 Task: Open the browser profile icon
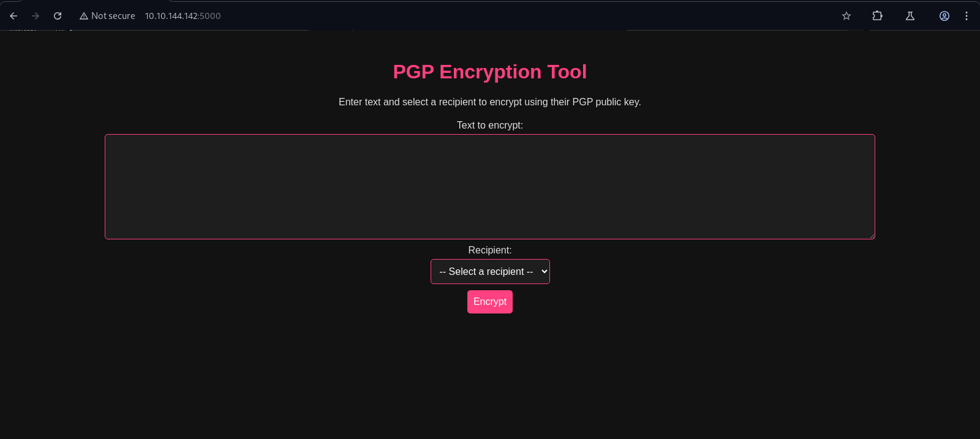point(944,16)
